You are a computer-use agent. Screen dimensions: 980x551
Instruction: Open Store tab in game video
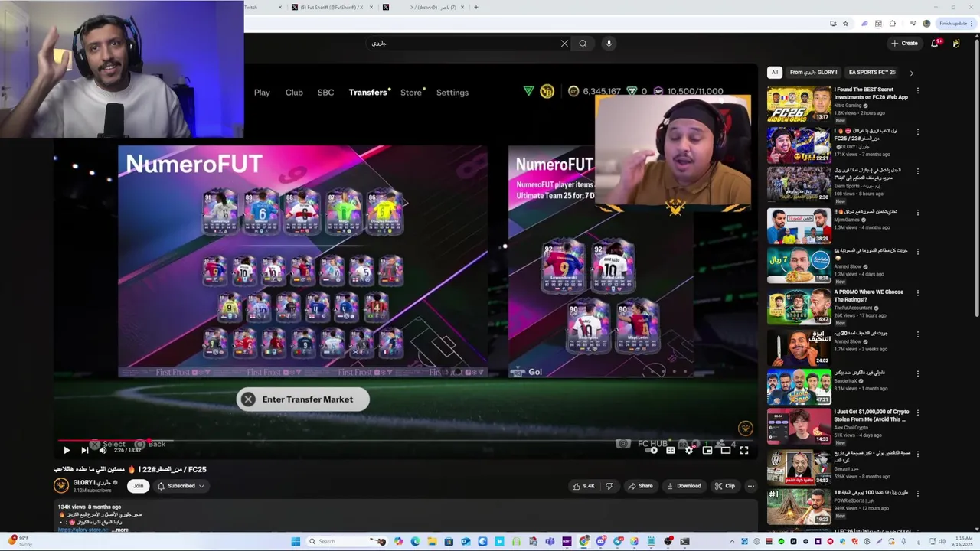pyautogui.click(x=411, y=93)
